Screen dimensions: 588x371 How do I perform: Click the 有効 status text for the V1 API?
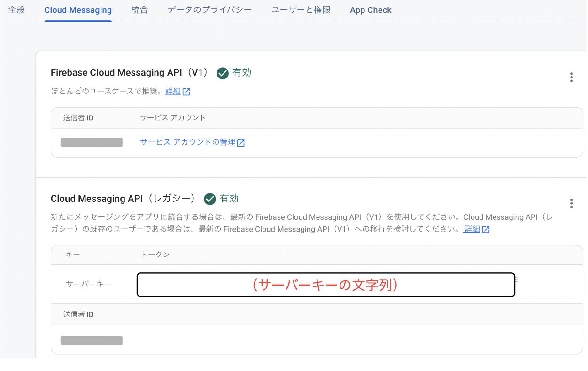(x=242, y=72)
